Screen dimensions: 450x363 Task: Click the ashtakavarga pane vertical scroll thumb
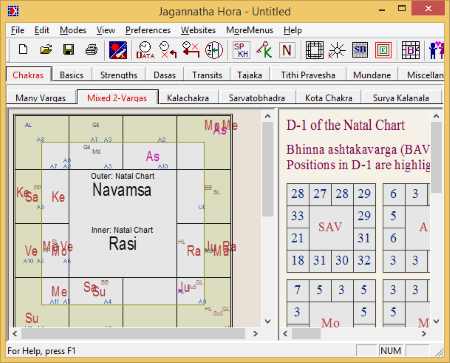(436, 157)
